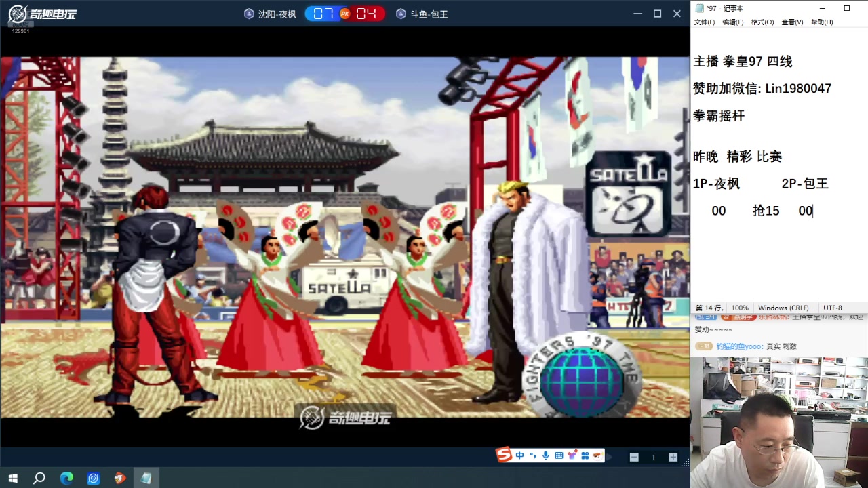Click the line 拳霸摇杆 in Notepad
This screenshot has width=868, height=488.
(x=719, y=116)
